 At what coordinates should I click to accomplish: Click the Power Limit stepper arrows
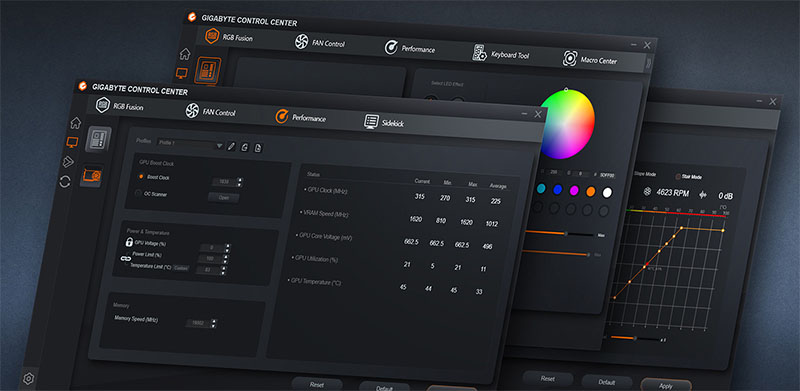point(226,259)
